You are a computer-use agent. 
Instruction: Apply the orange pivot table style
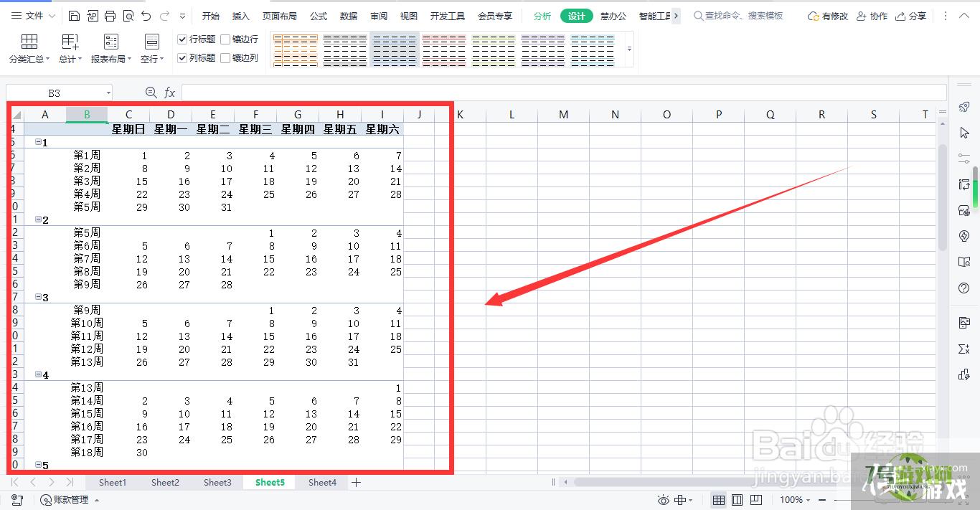click(x=296, y=50)
